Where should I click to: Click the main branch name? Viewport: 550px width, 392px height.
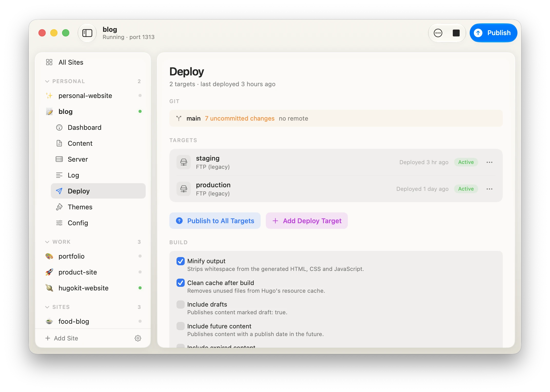[193, 119]
